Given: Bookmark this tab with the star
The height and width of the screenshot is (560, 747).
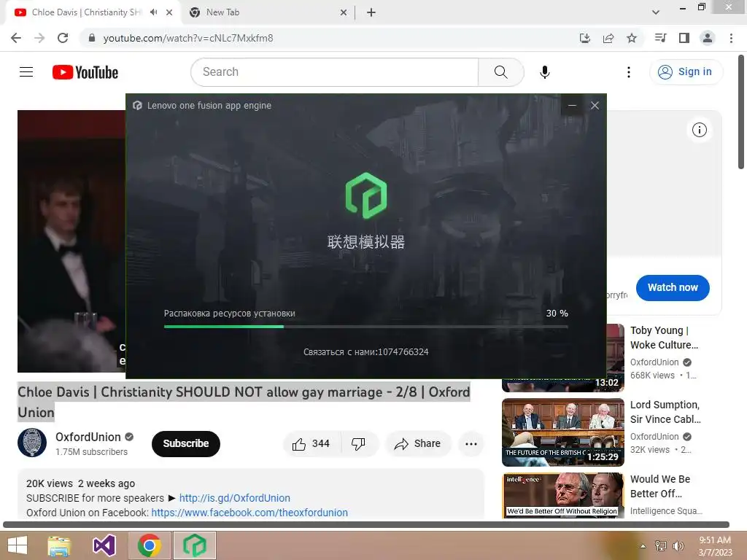Looking at the screenshot, I should [632, 38].
